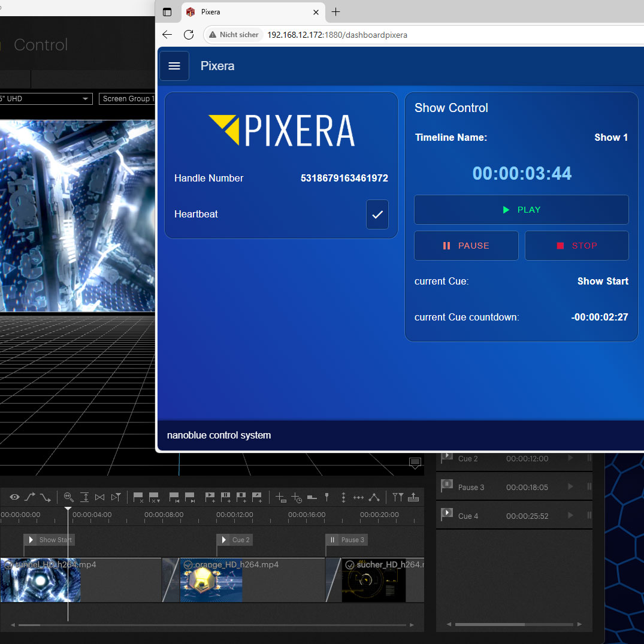
Task: Open the hamburger menu in Pixera dashboard
Action: pyautogui.click(x=174, y=66)
